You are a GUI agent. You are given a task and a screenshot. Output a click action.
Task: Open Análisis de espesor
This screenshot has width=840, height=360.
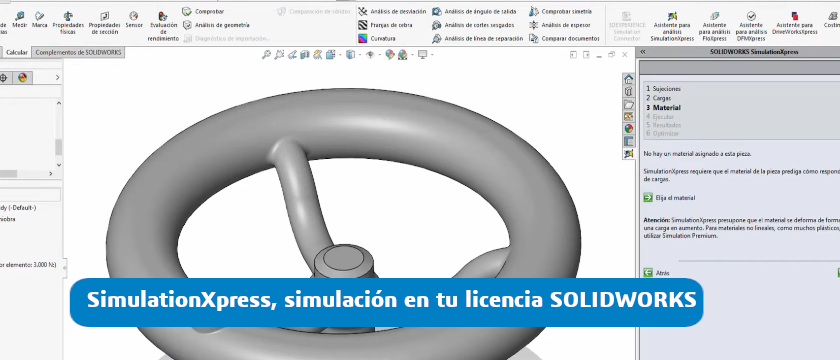point(560,25)
